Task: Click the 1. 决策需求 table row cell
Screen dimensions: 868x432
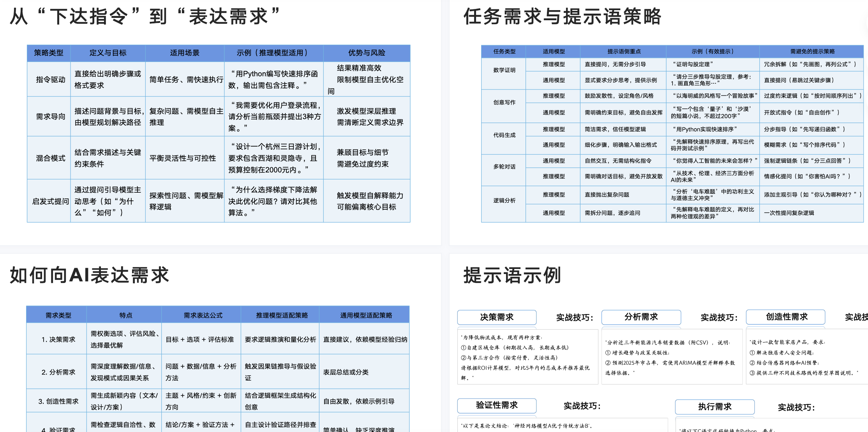Action: pos(58,339)
